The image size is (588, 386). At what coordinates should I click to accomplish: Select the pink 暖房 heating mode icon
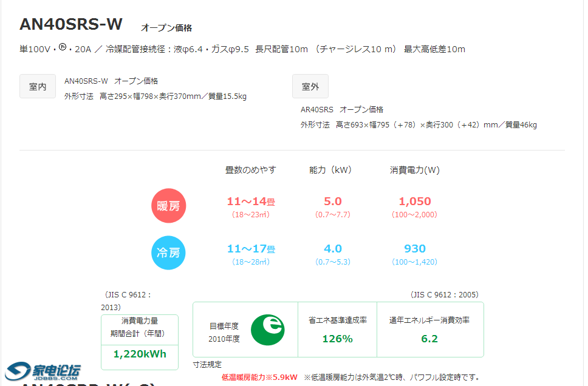(168, 205)
